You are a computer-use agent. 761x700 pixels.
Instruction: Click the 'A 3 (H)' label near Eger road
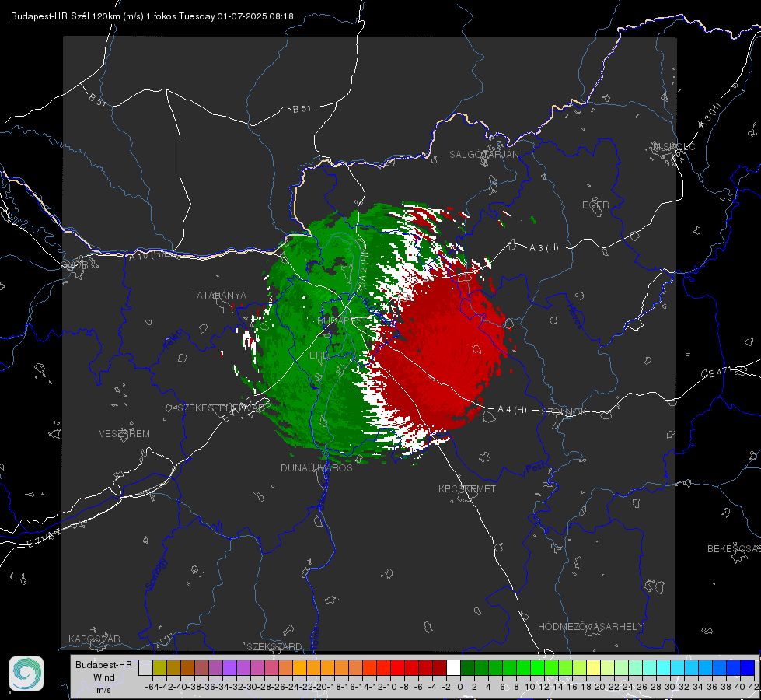pos(543,248)
